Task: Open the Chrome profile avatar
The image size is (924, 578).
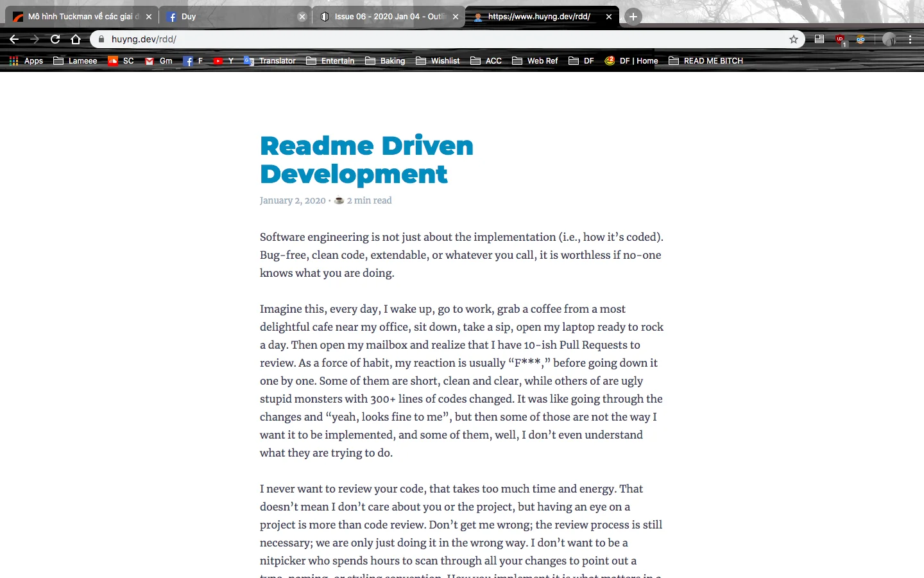Action: (889, 39)
